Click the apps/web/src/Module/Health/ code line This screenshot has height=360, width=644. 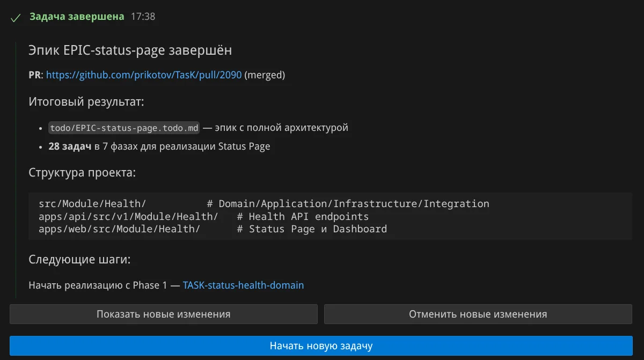coord(119,229)
